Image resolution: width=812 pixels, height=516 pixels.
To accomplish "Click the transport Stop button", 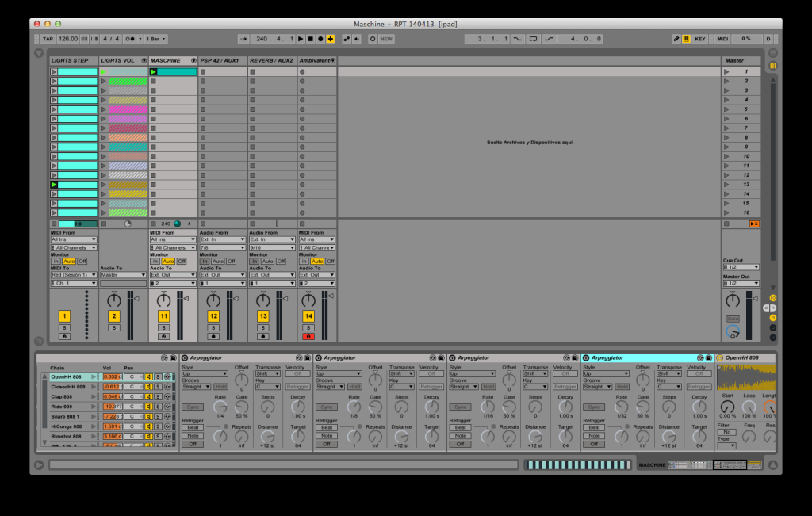I will point(310,38).
